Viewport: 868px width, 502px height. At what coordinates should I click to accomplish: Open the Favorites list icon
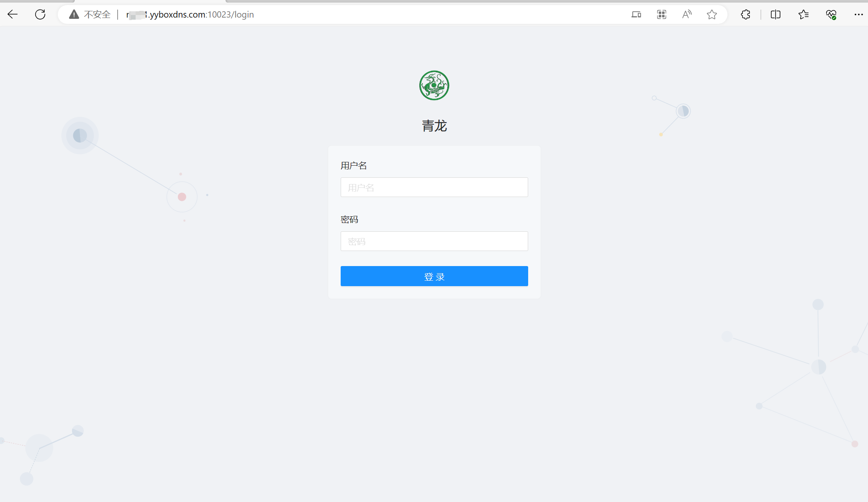coord(804,15)
